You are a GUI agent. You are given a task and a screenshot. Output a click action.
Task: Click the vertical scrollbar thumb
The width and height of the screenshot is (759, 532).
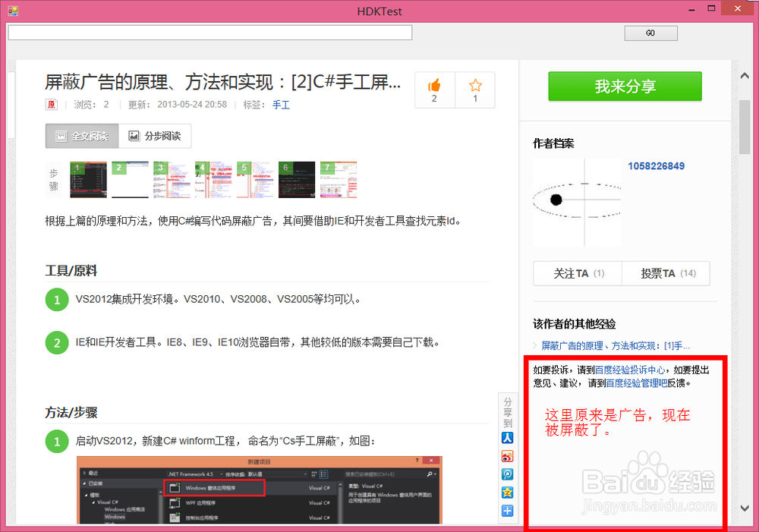[745, 127]
